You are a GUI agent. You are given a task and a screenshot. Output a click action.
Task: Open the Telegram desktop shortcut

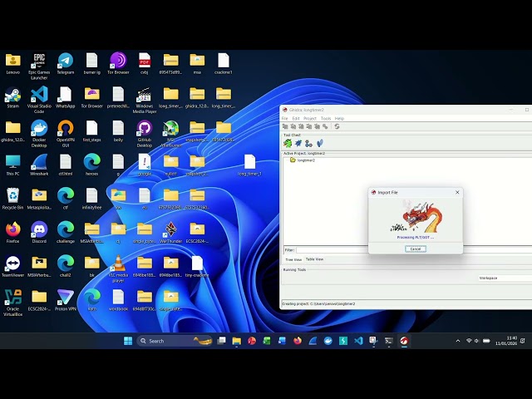point(66,63)
